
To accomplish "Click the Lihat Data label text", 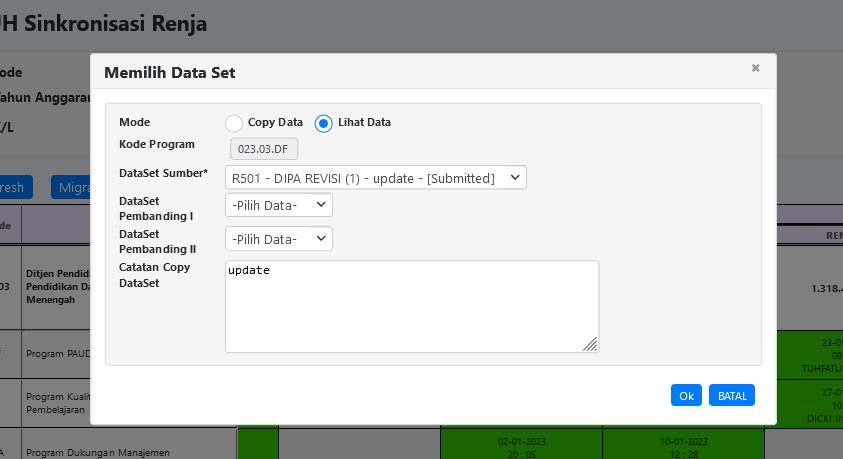I will tap(364, 122).
